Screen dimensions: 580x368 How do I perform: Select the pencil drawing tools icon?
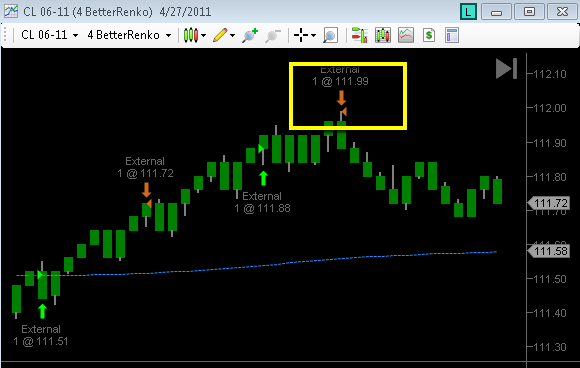[x=220, y=35]
